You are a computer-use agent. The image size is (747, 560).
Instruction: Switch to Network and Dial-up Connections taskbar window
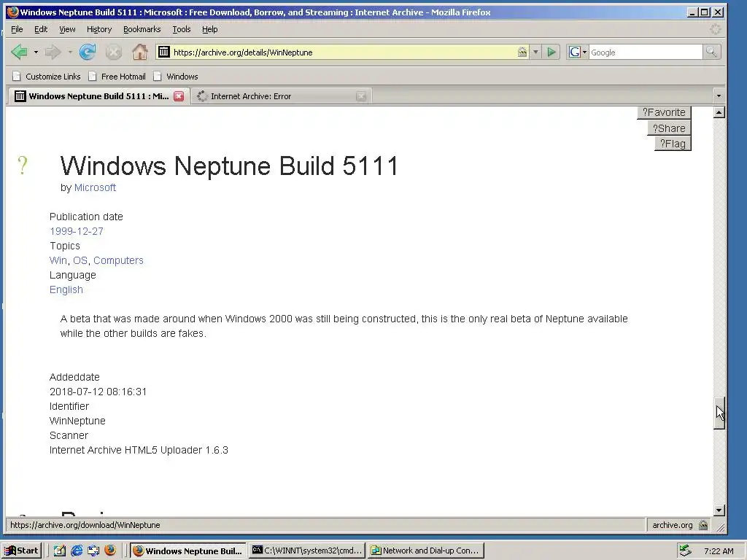click(426, 551)
